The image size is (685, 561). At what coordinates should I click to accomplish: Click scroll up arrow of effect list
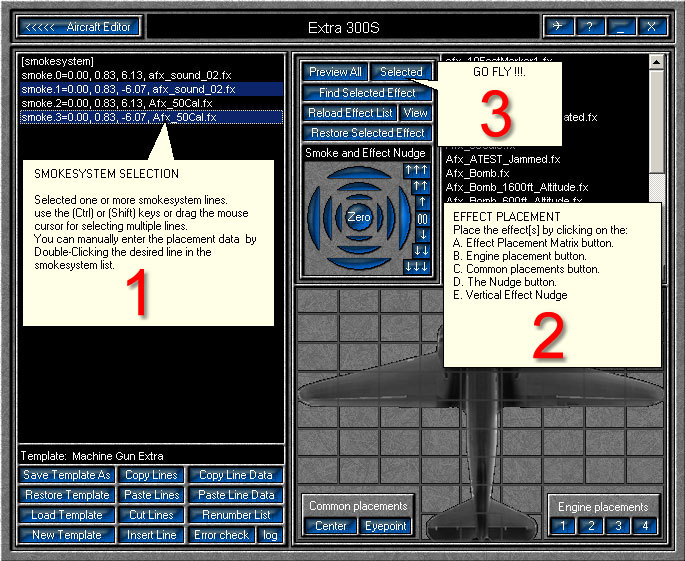click(x=656, y=62)
